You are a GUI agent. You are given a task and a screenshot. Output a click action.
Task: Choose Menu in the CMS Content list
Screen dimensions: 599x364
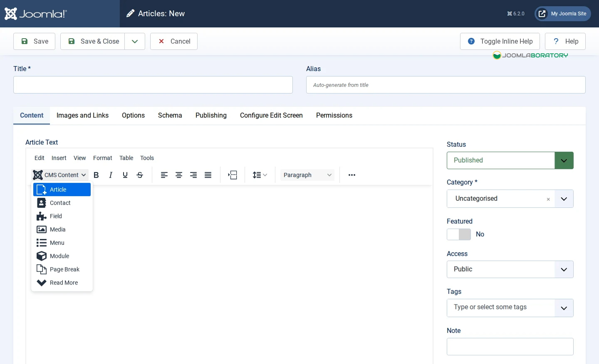62,243
